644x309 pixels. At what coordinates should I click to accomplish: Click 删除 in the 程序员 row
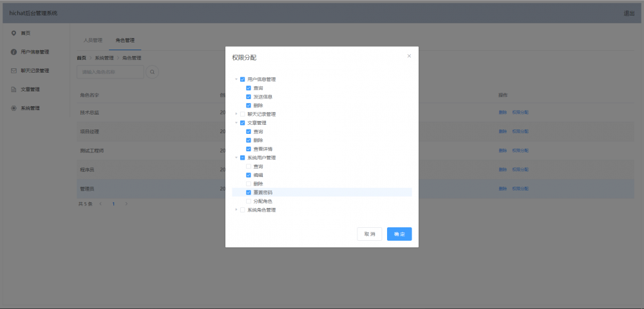click(x=503, y=169)
